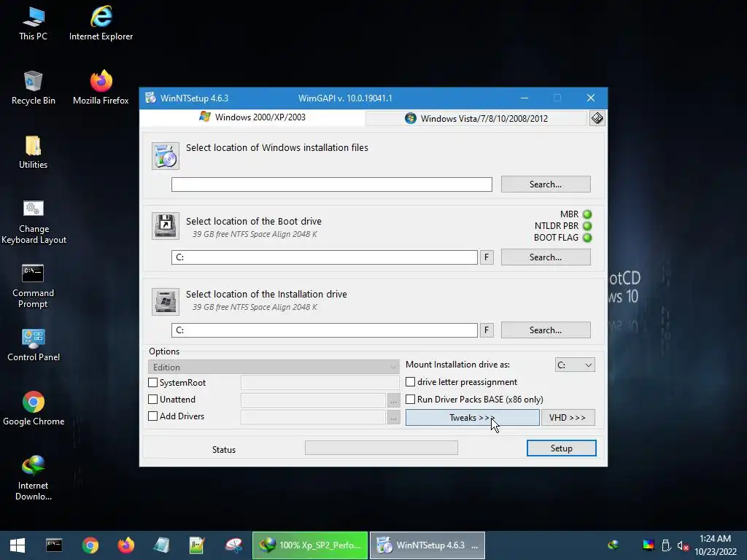Select Change Keyboard Layout shortcut
The height and width of the screenshot is (560, 747).
click(x=34, y=222)
